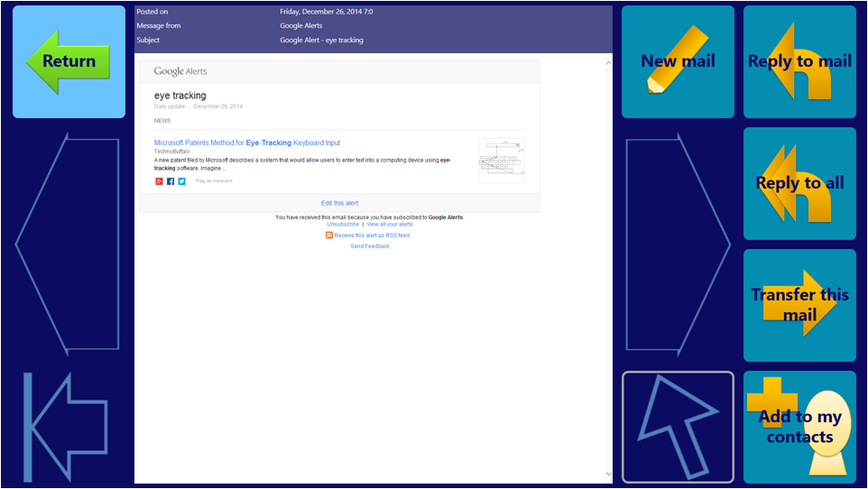This screenshot has height=489, width=868.
Task: Click the orange RSS feed icon
Action: [328, 235]
